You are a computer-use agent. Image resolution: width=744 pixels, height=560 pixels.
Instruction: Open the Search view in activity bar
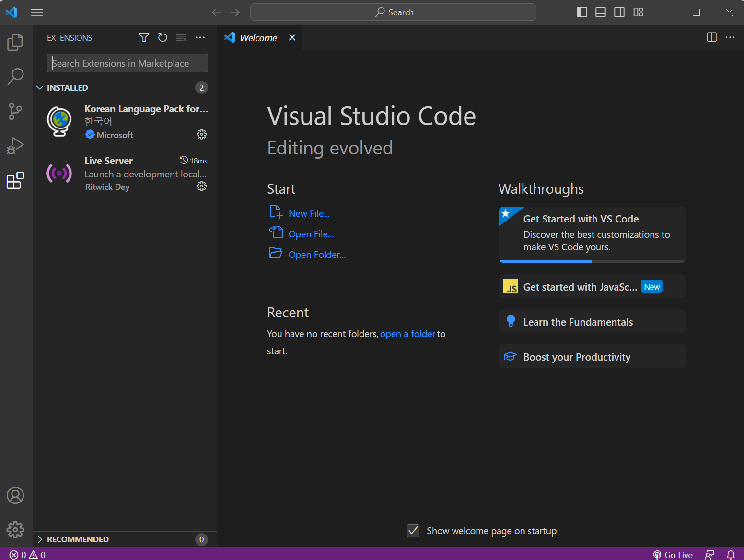[x=15, y=77]
